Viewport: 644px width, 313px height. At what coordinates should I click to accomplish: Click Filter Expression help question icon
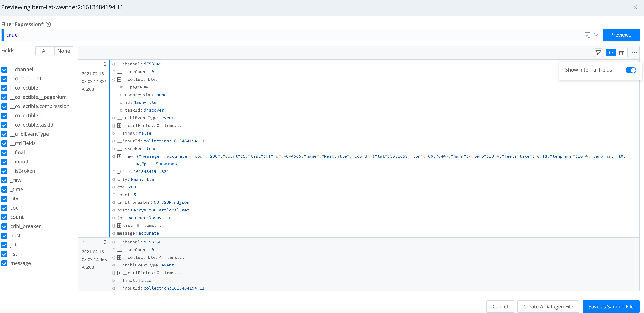[x=48, y=25]
